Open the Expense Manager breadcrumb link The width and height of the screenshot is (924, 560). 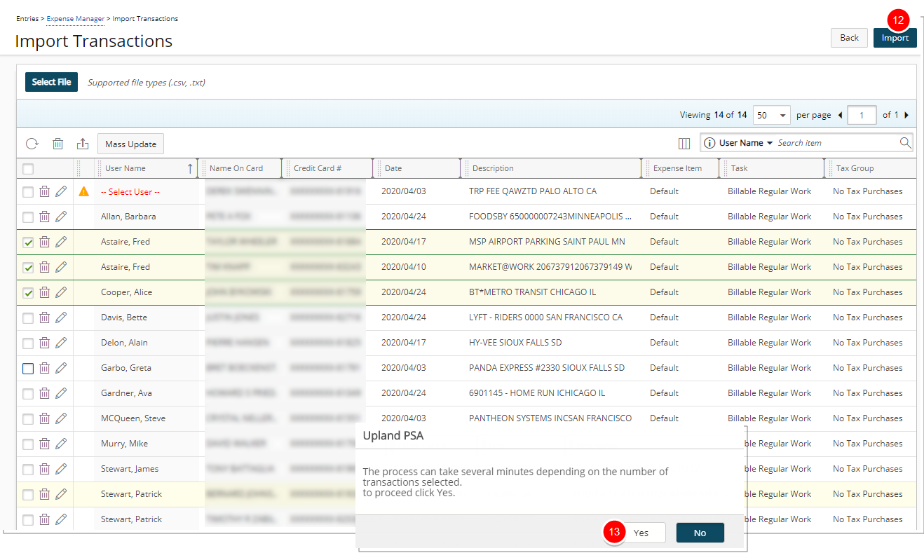click(75, 19)
